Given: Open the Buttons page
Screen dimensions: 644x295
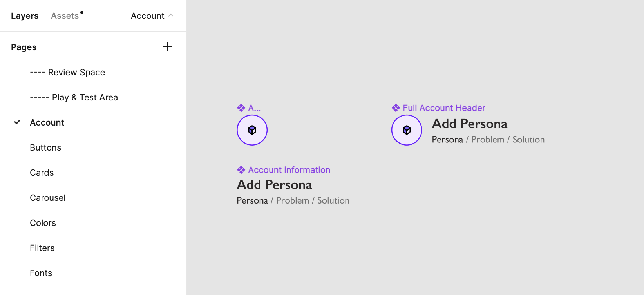Looking at the screenshot, I should pyautogui.click(x=45, y=147).
